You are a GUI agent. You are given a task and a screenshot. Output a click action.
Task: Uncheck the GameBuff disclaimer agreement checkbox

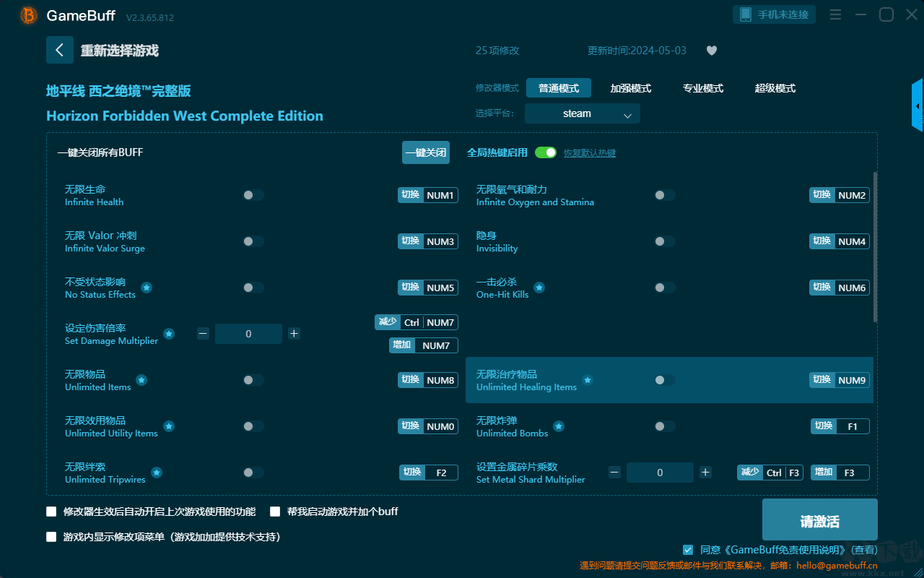[688, 550]
